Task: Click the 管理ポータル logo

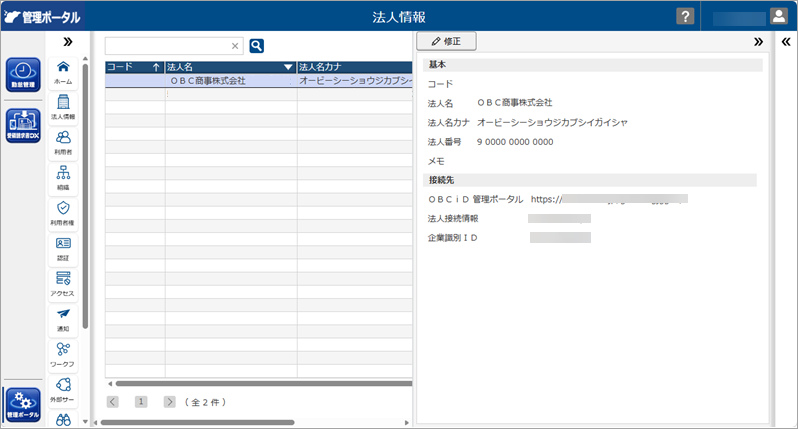Action: pos(43,17)
